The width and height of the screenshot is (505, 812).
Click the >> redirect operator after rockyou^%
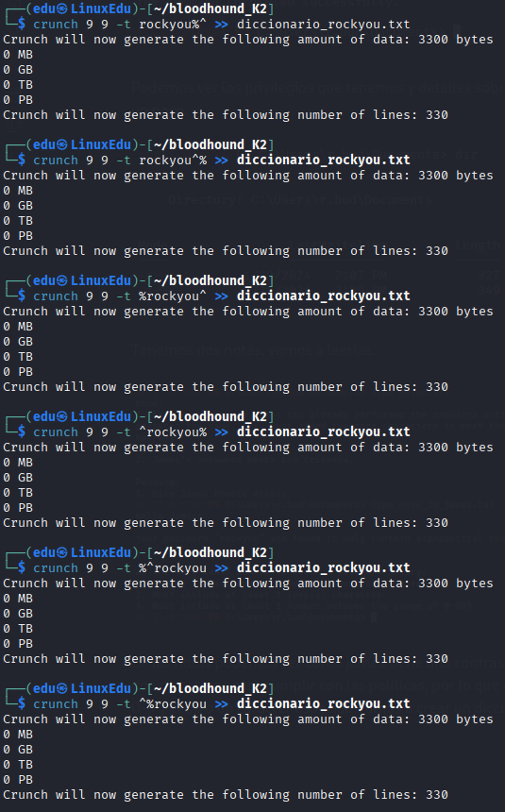point(222,160)
